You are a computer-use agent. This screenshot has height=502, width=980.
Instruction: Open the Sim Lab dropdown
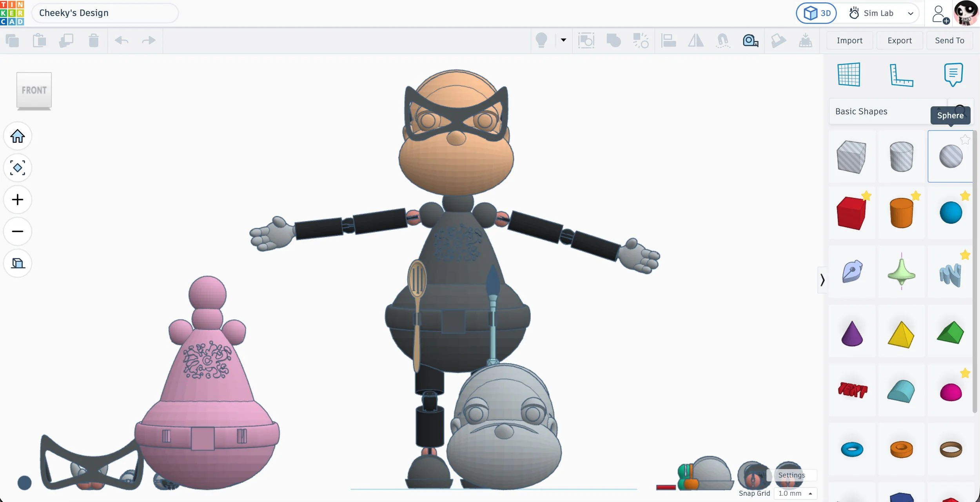(x=882, y=13)
